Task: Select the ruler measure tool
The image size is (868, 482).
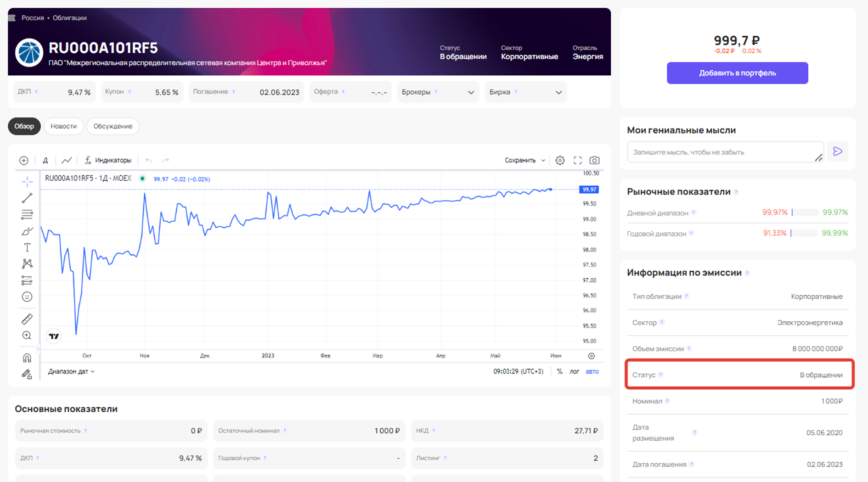Action: coord(27,319)
